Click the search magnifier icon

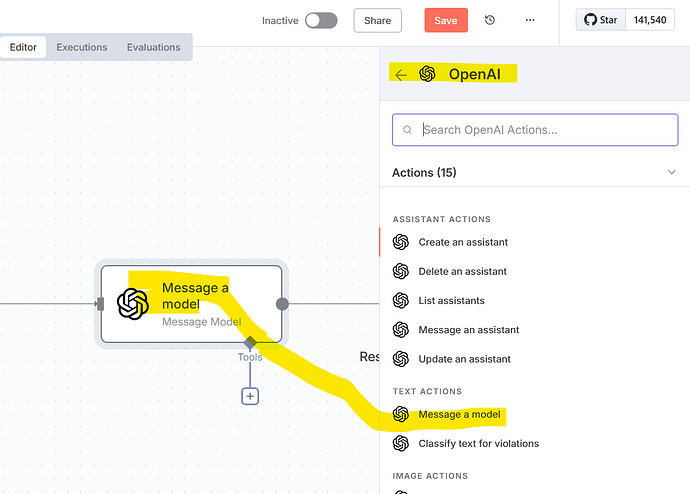407,130
